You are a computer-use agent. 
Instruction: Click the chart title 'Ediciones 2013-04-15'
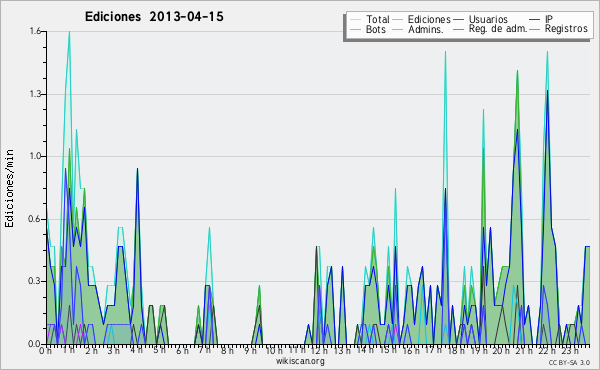(x=154, y=17)
